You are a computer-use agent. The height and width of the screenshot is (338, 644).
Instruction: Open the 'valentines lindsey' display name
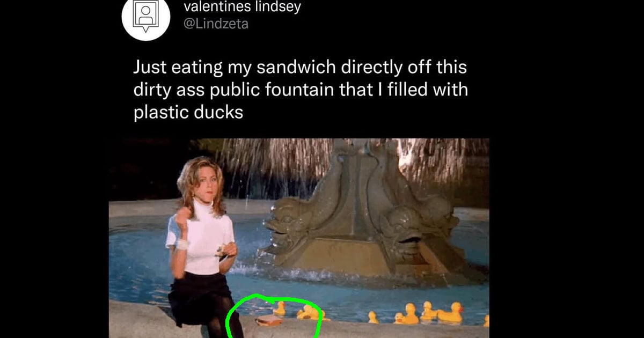coord(243,7)
